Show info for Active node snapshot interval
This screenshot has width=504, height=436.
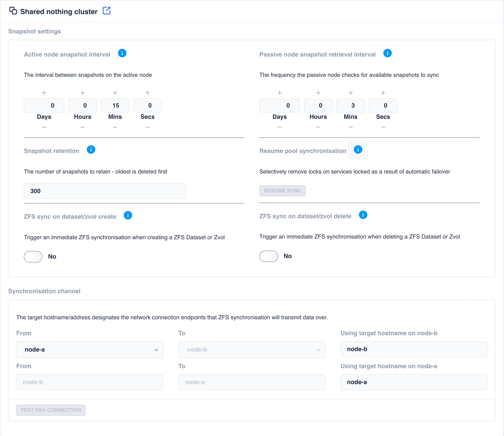click(122, 53)
